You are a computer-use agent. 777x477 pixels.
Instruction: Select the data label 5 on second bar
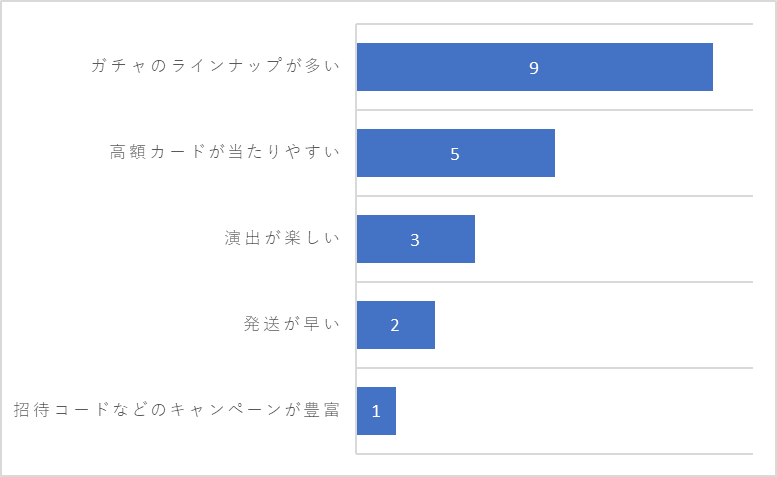pos(455,154)
